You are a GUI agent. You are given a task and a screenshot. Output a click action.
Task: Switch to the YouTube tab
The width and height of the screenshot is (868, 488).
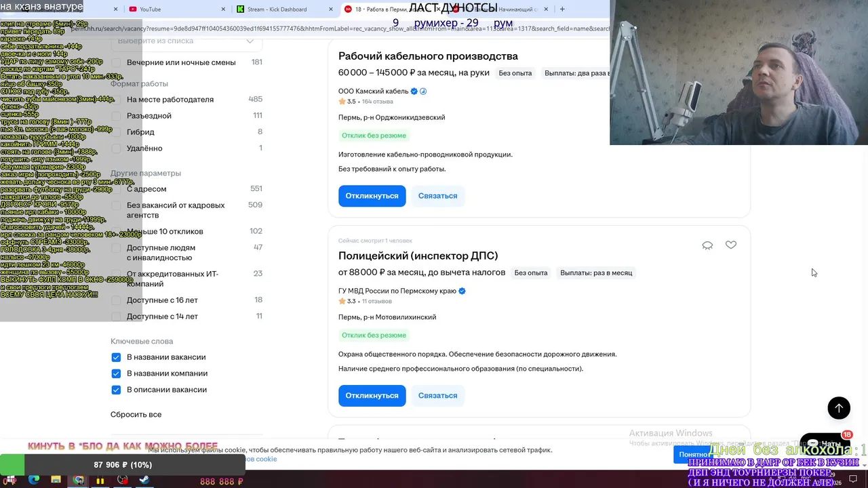[176, 9]
